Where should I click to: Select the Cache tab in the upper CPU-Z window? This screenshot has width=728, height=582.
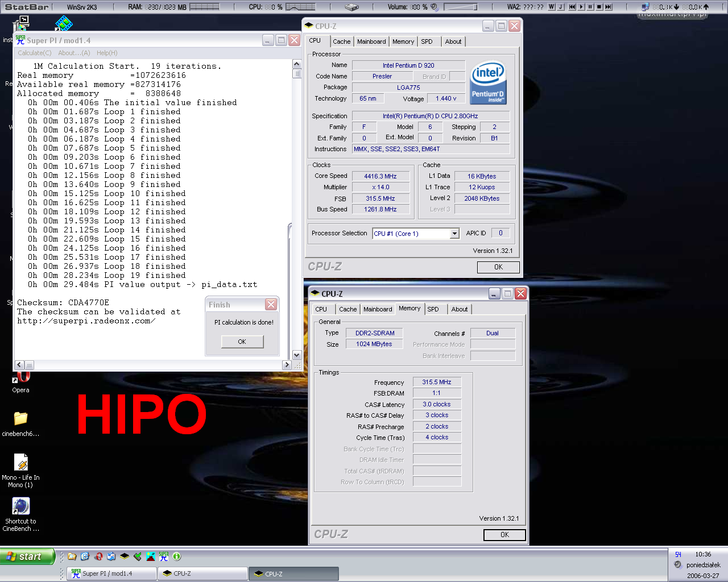click(342, 41)
